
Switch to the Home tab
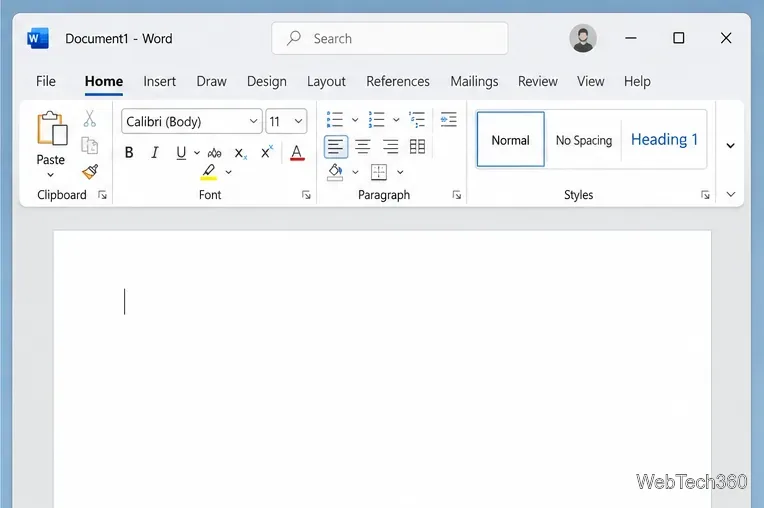coord(104,81)
